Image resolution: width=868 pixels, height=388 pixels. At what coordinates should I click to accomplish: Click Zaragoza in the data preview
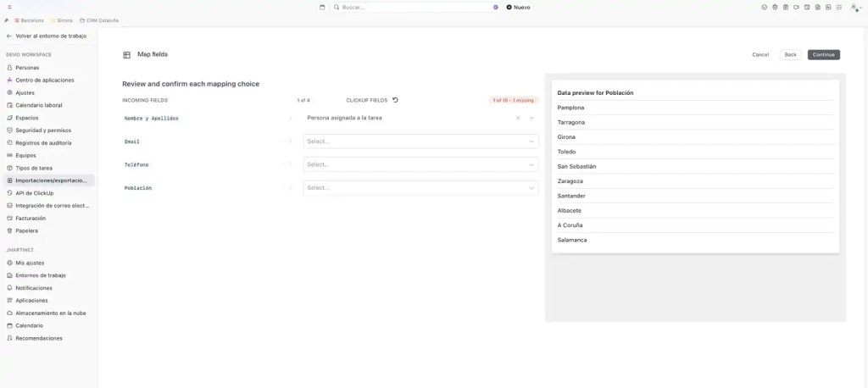pos(570,181)
